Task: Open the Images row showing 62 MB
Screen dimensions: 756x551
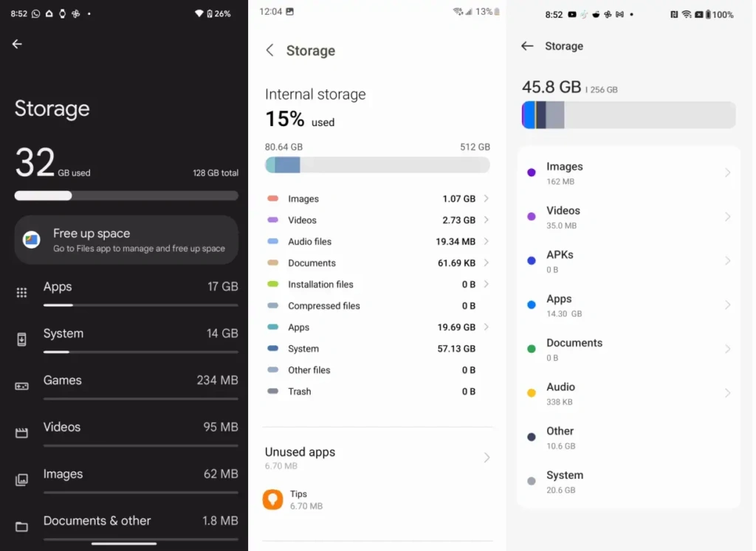Action: [x=126, y=479]
